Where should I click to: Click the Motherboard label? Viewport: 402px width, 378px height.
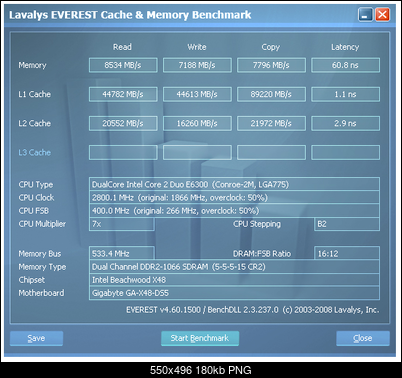[41, 293]
